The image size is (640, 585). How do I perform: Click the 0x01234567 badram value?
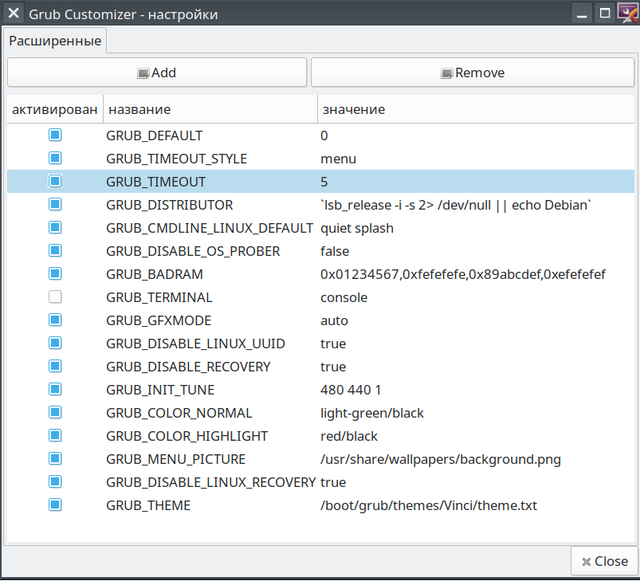(x=463, y=274)
